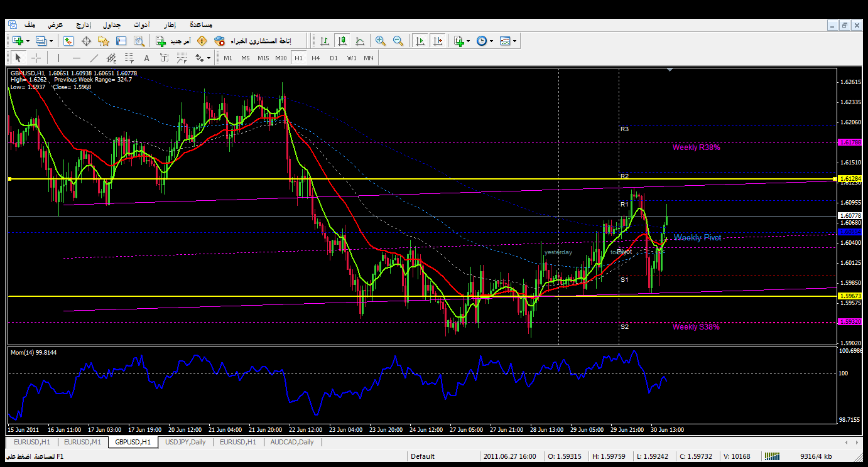Expand the indicators dropdown arrow

pos(468,41)
